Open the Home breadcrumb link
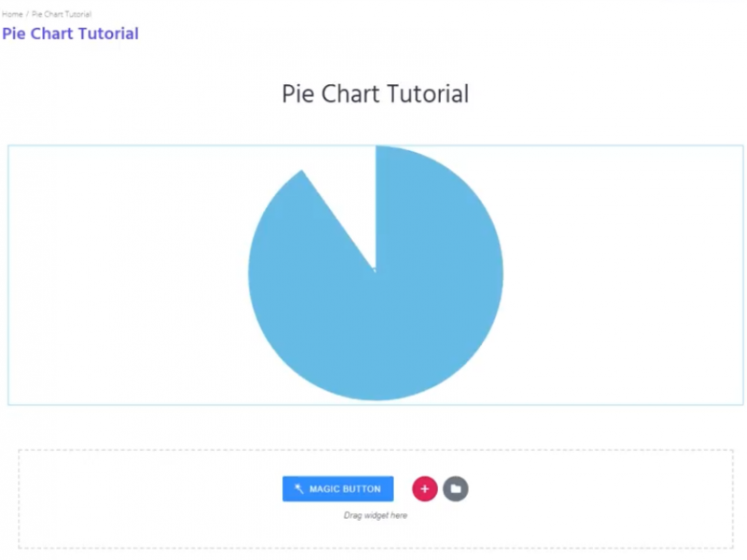This screenshot has height=560, width=747. click(11, 14)
